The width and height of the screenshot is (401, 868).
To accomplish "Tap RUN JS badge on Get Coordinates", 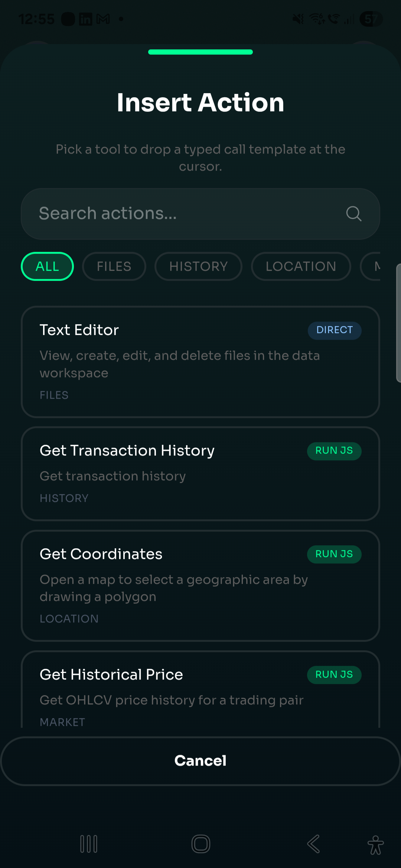I will pyautogui.click(x=334, y=554).
